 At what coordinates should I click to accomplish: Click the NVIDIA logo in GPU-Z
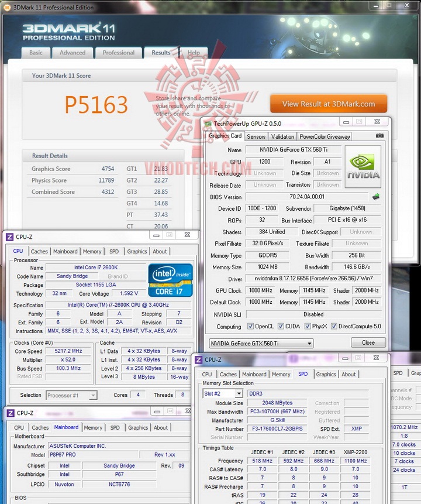(363, 166)
